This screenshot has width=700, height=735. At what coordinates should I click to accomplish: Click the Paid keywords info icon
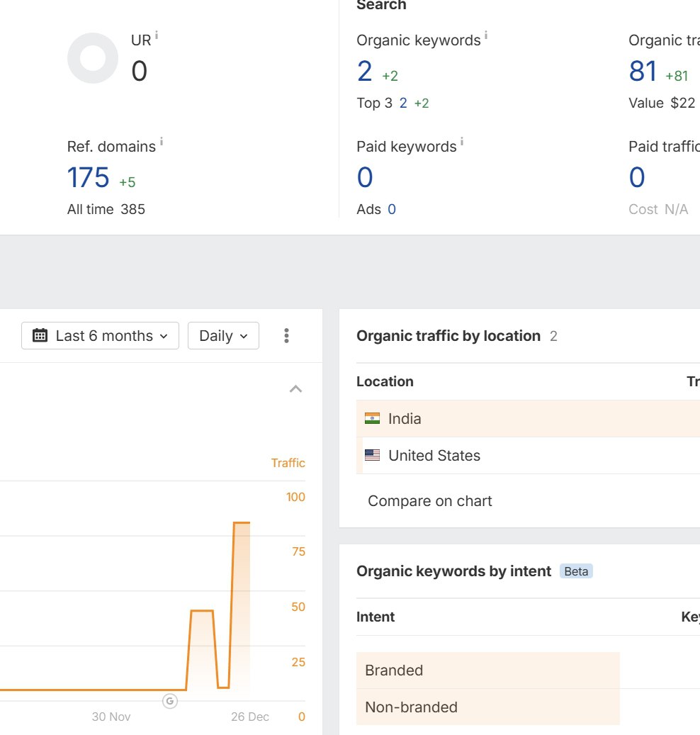[x=462, y=142]
